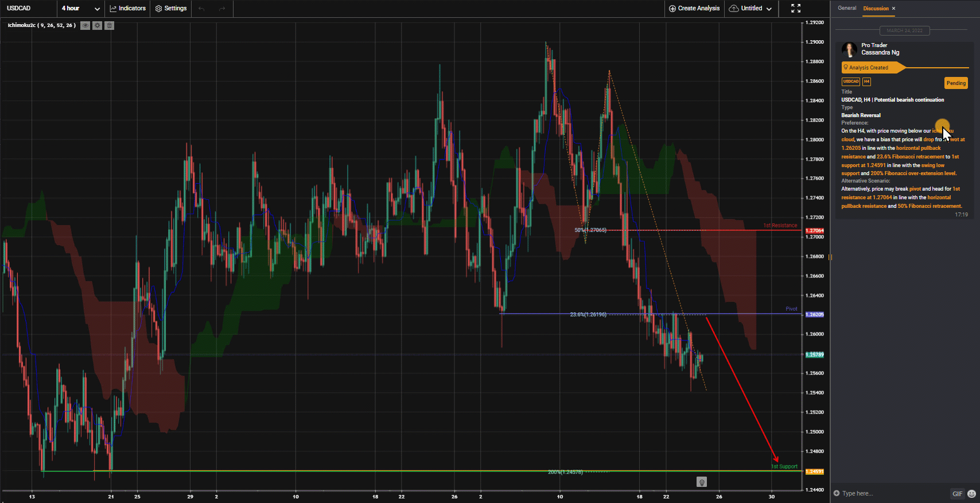Click the Analysis Created banner

click(x=873, y=68)
